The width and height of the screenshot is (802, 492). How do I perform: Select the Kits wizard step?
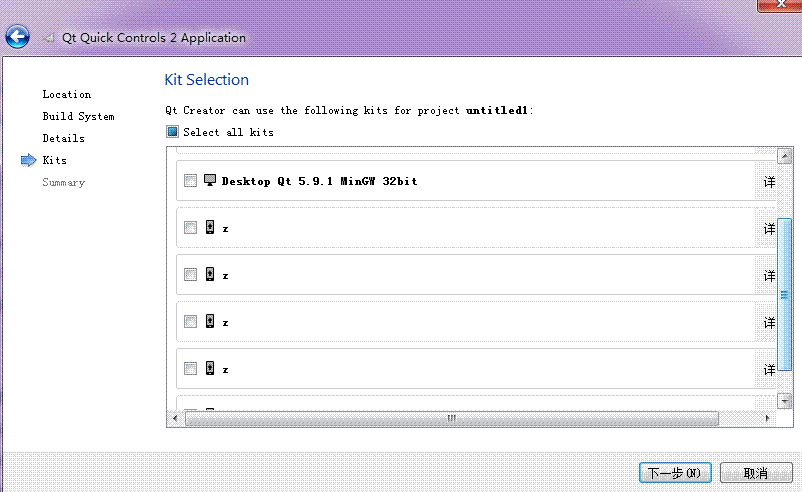pos(54,160)
